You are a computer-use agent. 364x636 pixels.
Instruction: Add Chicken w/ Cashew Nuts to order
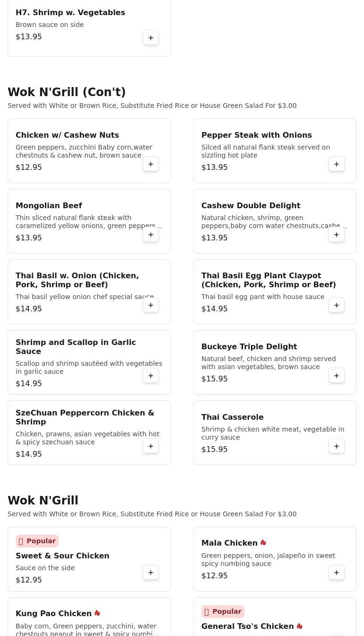pos(151,164)
